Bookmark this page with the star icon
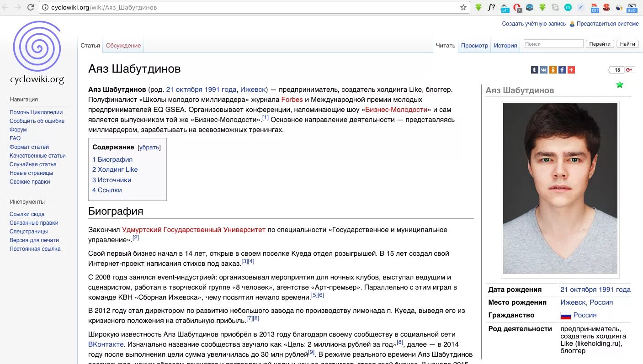This screenshot has width=643, height=364. coord(463,7)
